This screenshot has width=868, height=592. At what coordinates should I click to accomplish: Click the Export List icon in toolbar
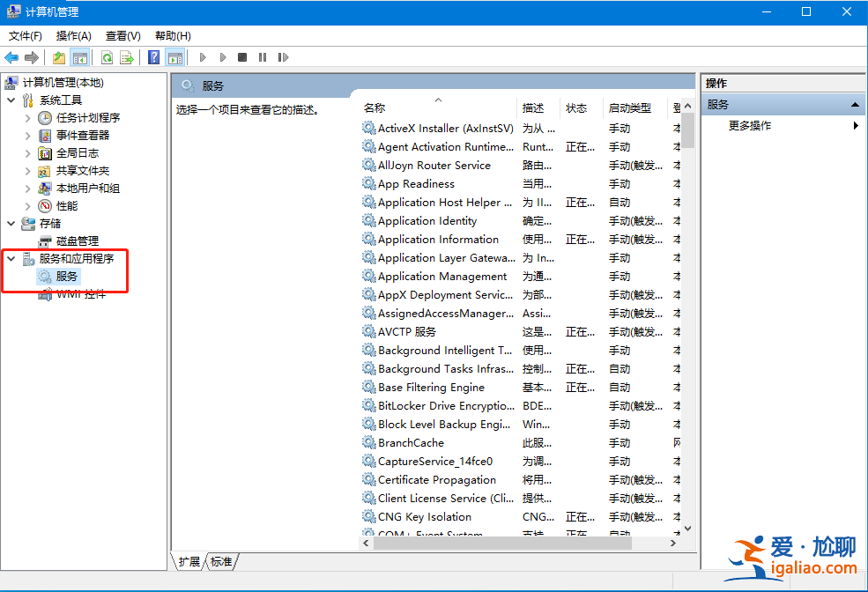click(126, 56)
